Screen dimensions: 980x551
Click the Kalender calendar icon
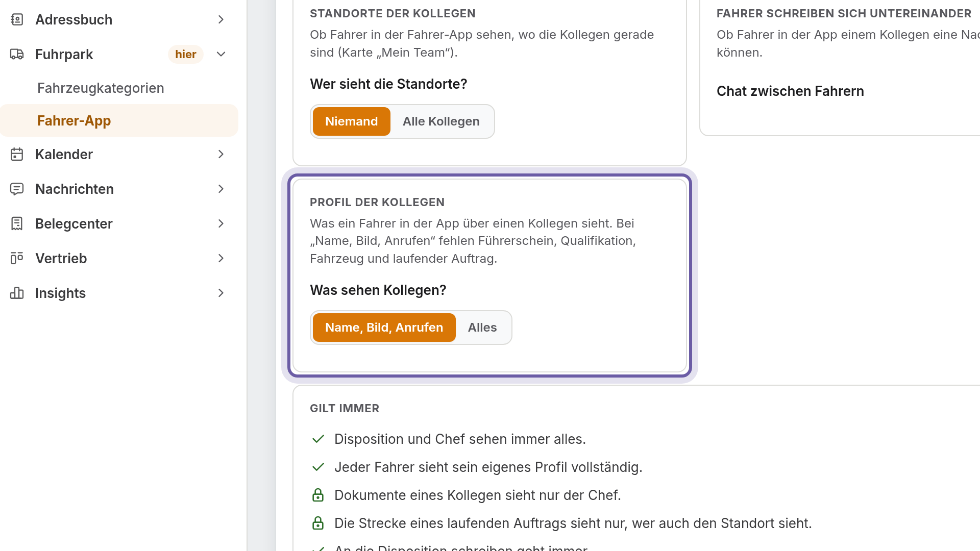pyautogui.click(x=17, y=154)
